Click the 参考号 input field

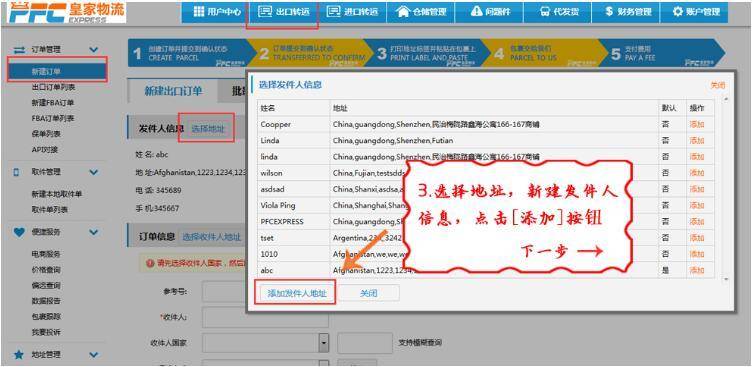(224, 292)
